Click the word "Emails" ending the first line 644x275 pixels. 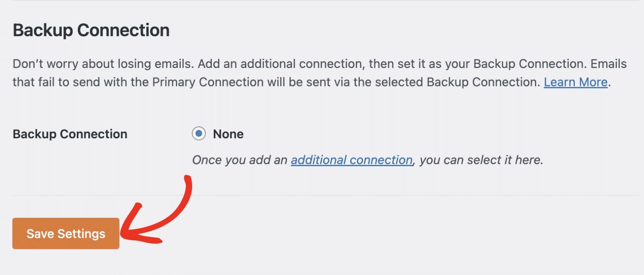click(x=609, y=64)
